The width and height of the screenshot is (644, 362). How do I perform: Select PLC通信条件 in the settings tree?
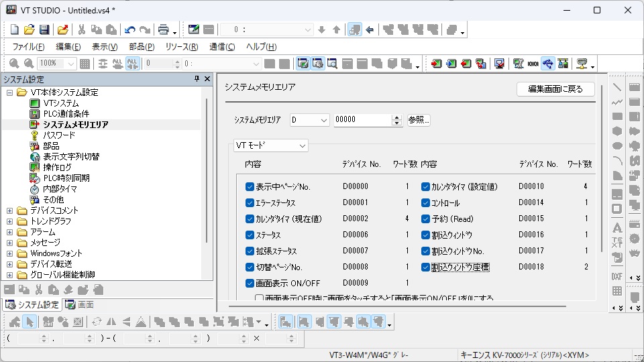pos(66,114)
